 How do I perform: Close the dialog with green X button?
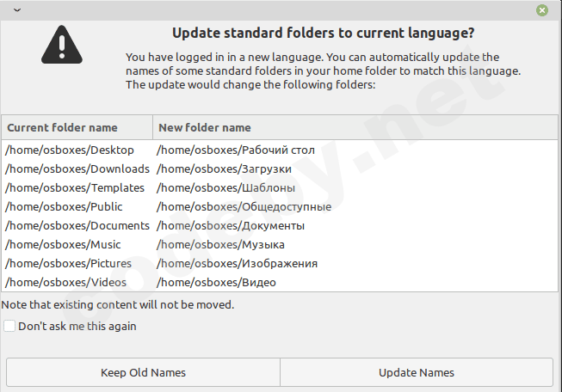pyautogui.click(x=542, y=10)
